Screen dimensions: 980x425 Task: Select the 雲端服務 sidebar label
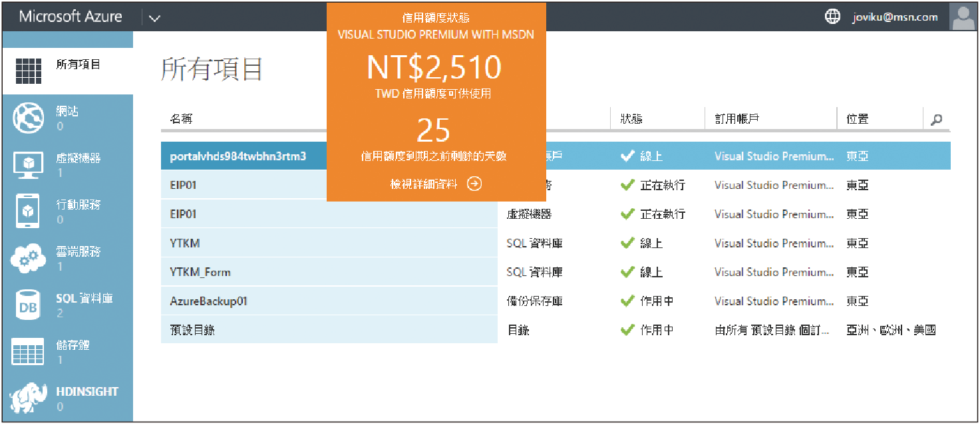click(79, 252)
